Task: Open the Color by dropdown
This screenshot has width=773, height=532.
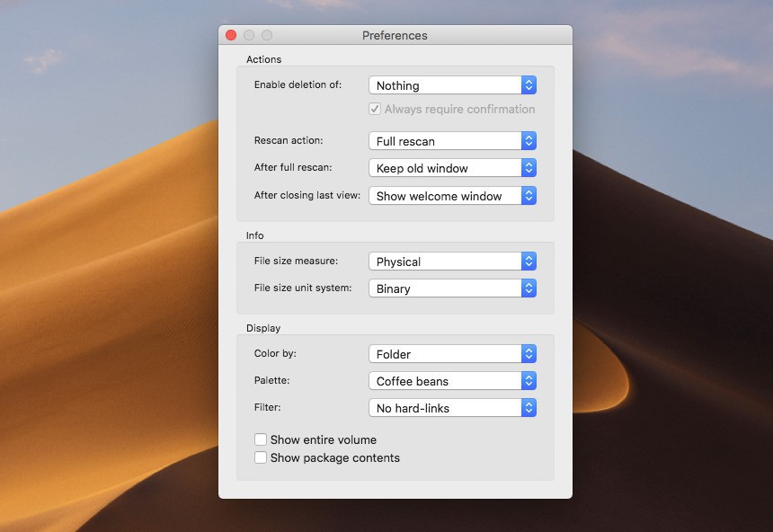Action: point(453,354)
